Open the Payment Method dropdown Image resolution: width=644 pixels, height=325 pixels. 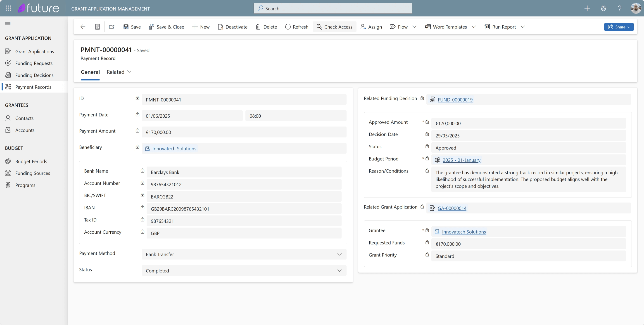coord(339,254)
